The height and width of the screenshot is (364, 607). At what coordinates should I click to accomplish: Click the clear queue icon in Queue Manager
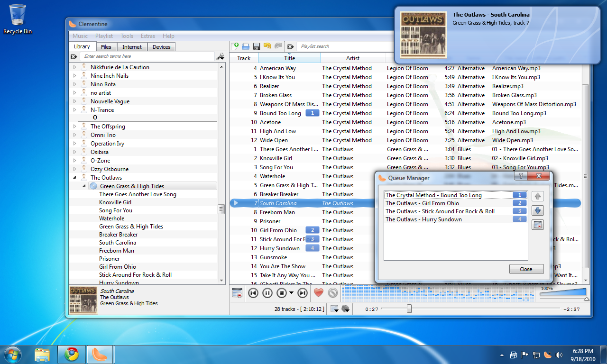pos(537,225)
